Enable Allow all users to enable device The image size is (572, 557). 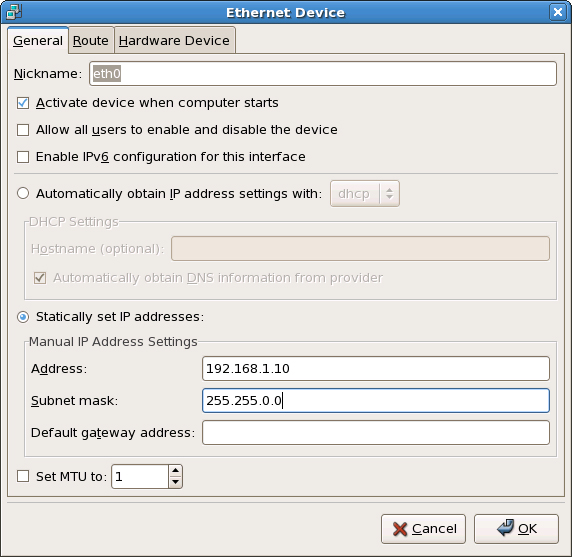pos(23,130)
